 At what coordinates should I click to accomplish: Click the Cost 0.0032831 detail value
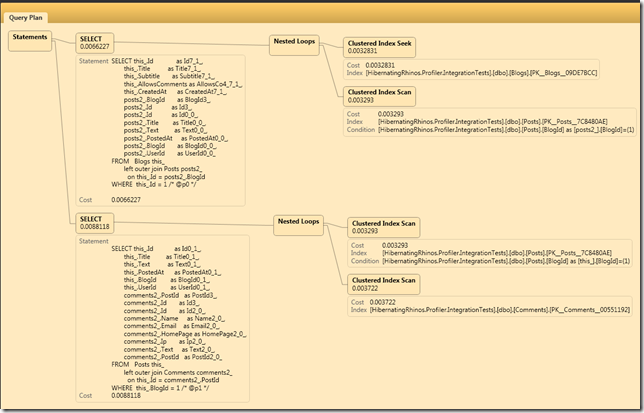380,65
